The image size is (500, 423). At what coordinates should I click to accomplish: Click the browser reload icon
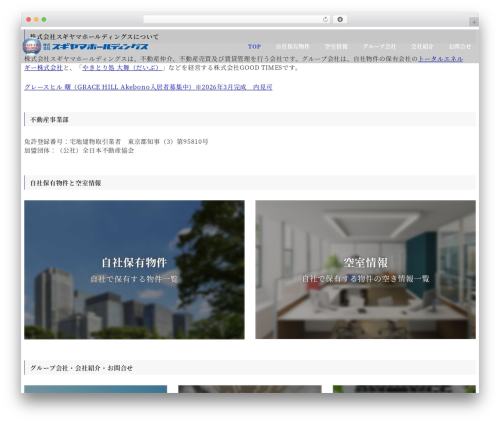pos(325,20)
